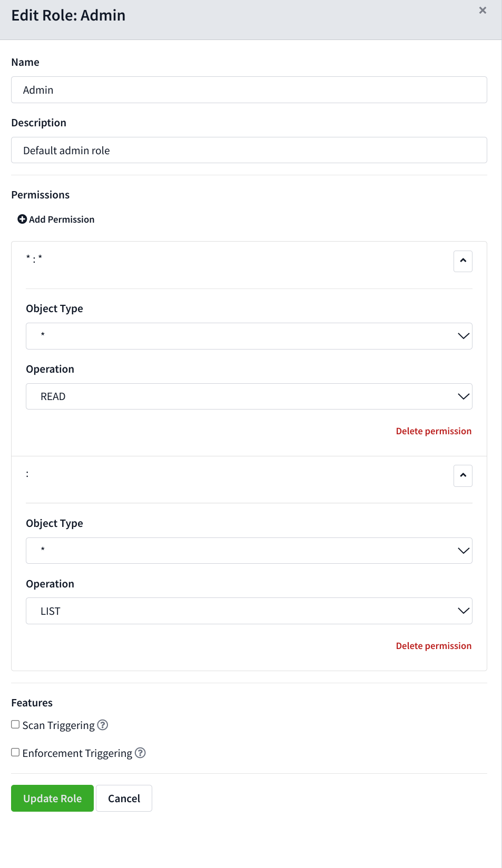
Task: Focus the Name input field containing Admin
Action: tap(249, 90)
